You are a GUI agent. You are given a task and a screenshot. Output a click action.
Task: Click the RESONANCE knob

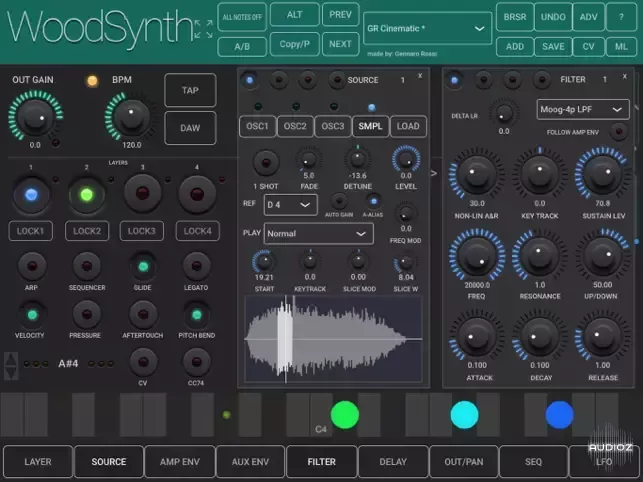coord(540,255)
